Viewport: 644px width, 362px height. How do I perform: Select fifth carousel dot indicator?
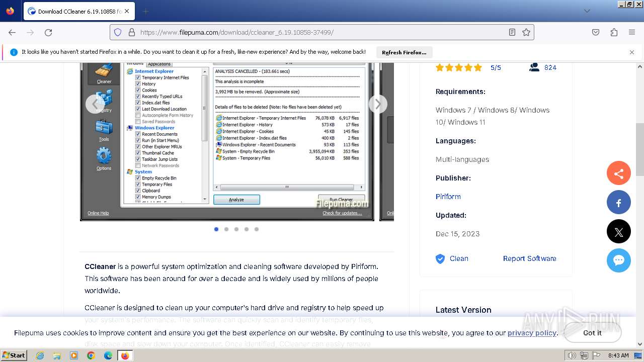(x=257, y=229)
